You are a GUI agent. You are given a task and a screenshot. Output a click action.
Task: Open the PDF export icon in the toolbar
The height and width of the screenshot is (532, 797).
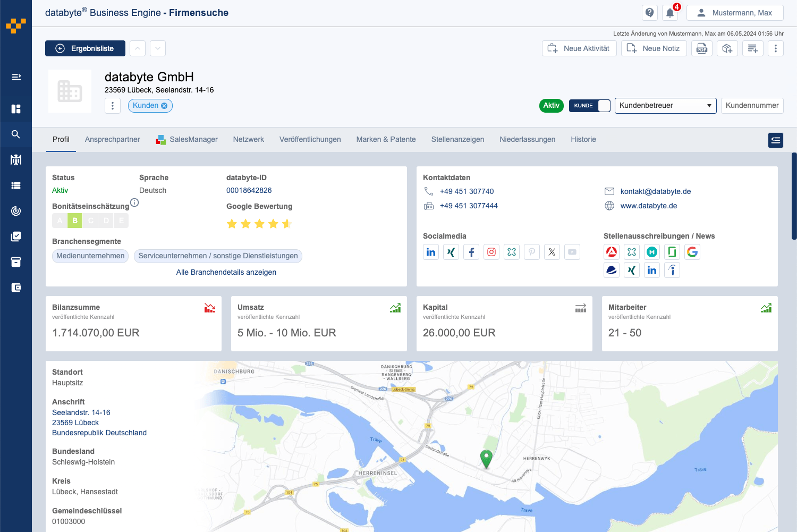tap(701, 48)
